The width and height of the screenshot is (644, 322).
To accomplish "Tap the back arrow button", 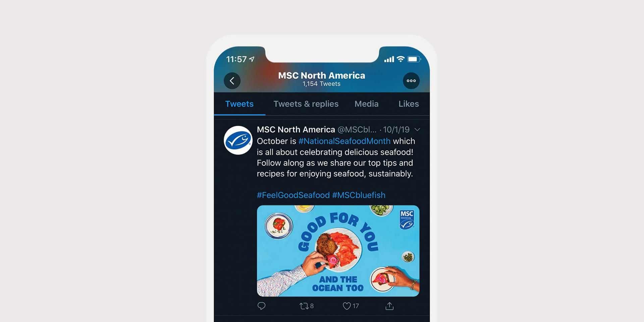I will pyautogui.click(x=232, y=81).
